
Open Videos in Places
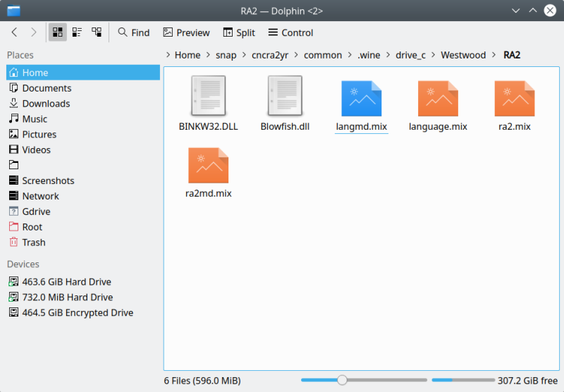tap(83, 150)
